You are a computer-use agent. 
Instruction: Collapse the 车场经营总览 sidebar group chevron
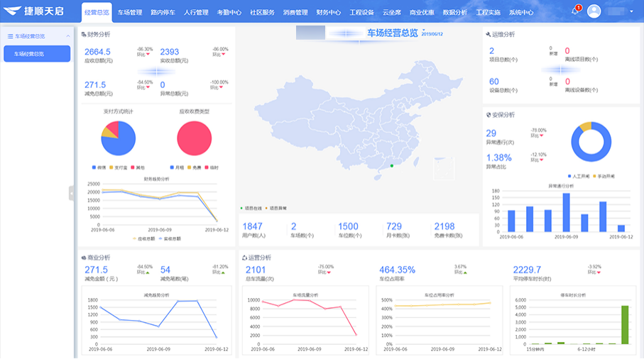point(67,36)
